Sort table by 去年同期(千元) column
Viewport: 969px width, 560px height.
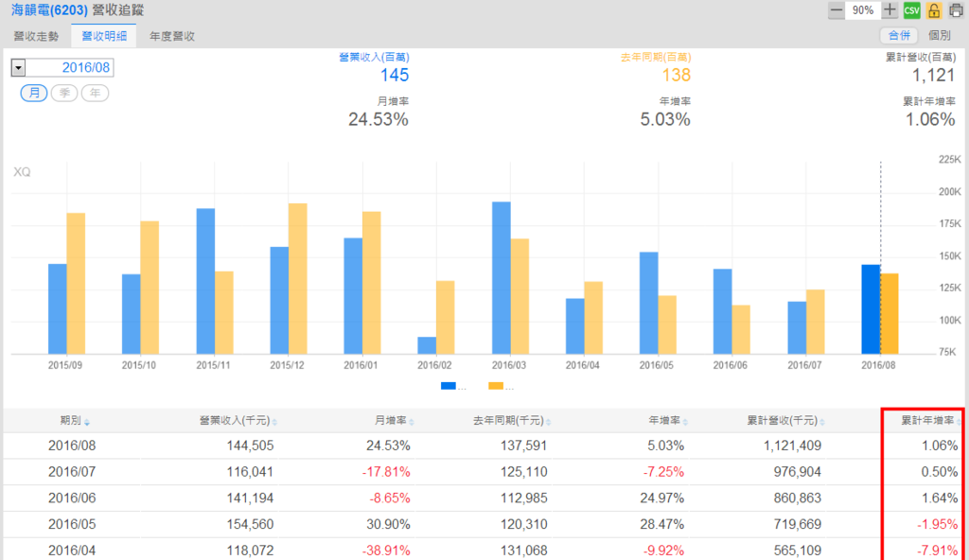click(x=512, y=421)
